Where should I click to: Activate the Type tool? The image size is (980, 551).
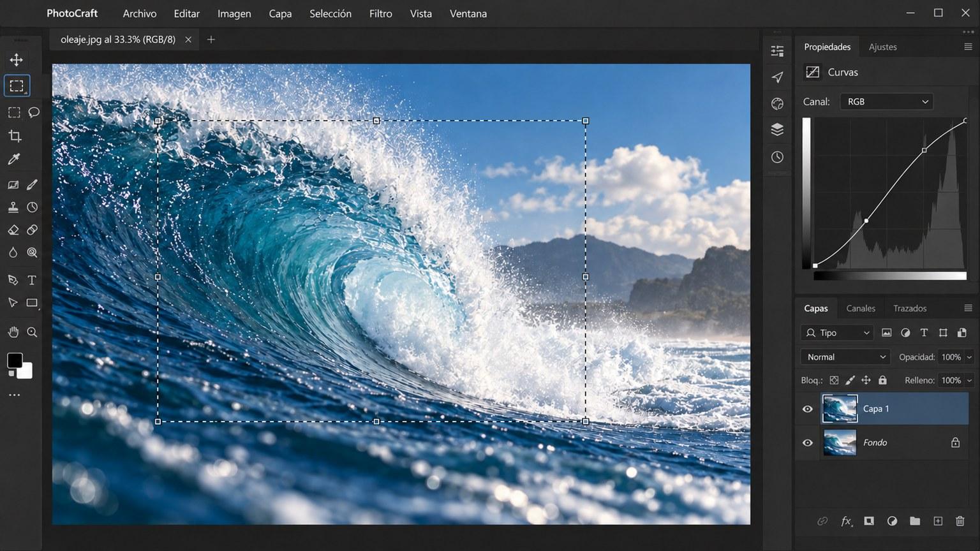click(x=31, y=280)
